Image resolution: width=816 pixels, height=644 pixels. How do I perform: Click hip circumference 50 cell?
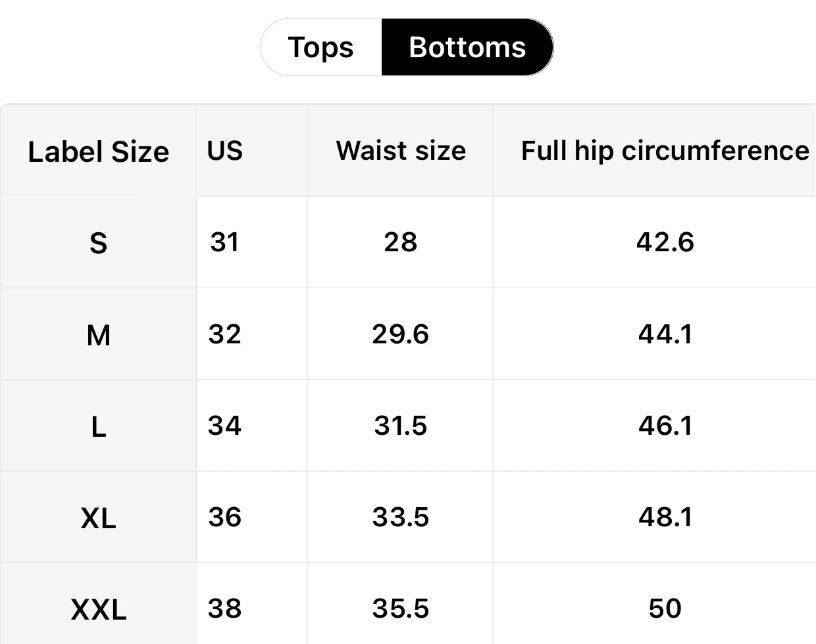(x=665, y=608)
